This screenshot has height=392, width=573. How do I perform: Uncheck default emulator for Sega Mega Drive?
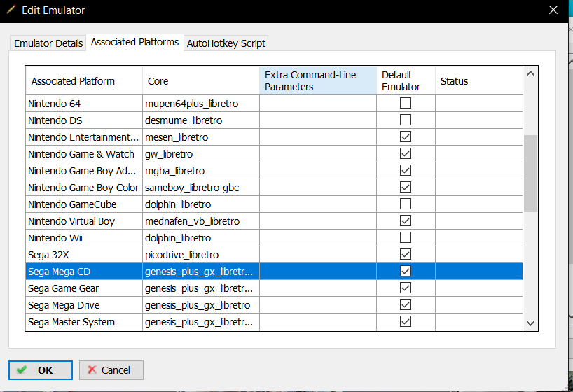click(406, 304)
